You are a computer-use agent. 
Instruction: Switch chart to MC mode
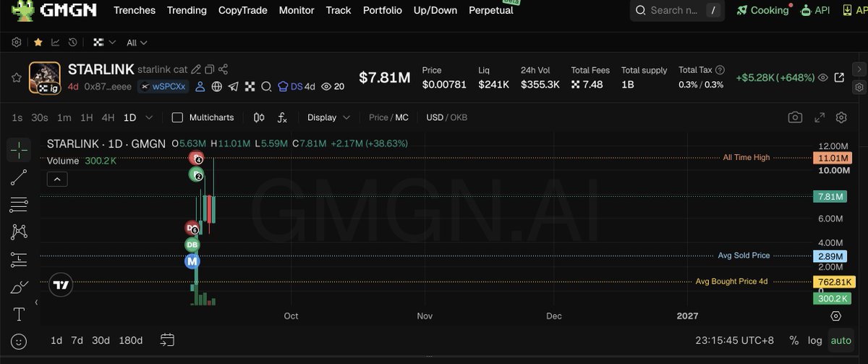401,117
